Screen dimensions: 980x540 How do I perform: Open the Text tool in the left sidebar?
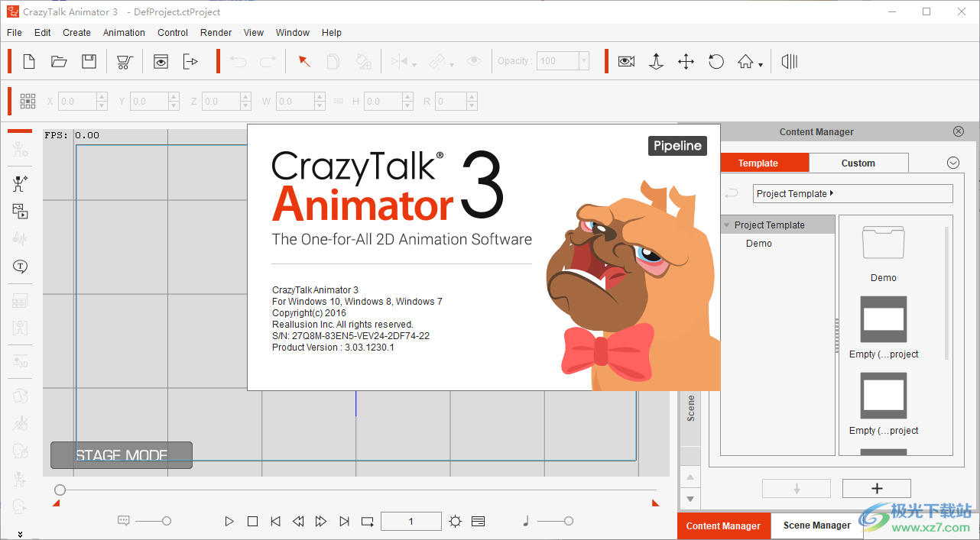pos(19,267)
